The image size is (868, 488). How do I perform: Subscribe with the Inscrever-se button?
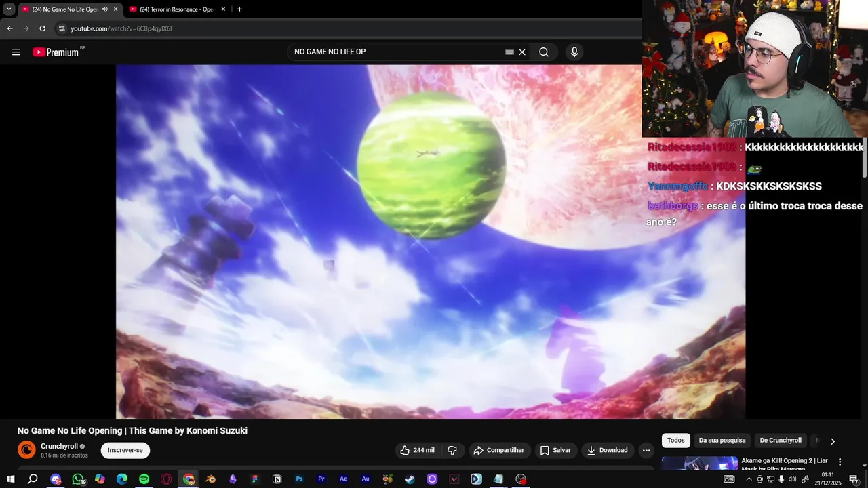(x=125, y=450)
